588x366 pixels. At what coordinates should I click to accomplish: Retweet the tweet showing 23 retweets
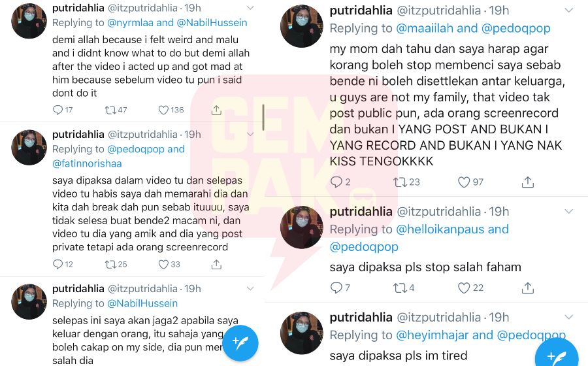tap(400, 182)
